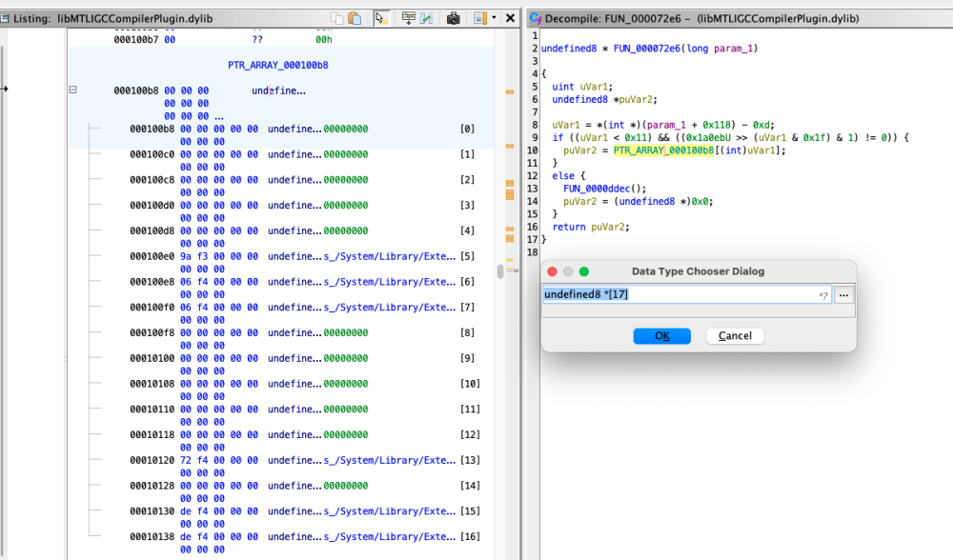The width and height of the screenshot is (953, 560).
Task: Close the Listing panel with X icon
Action: 511,18
